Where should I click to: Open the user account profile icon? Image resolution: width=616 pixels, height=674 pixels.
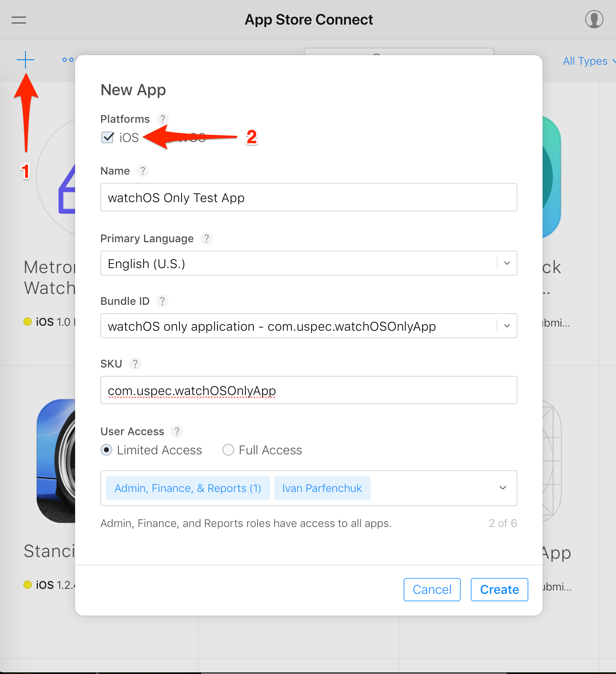pyautogui.click(x=594, y=19)
